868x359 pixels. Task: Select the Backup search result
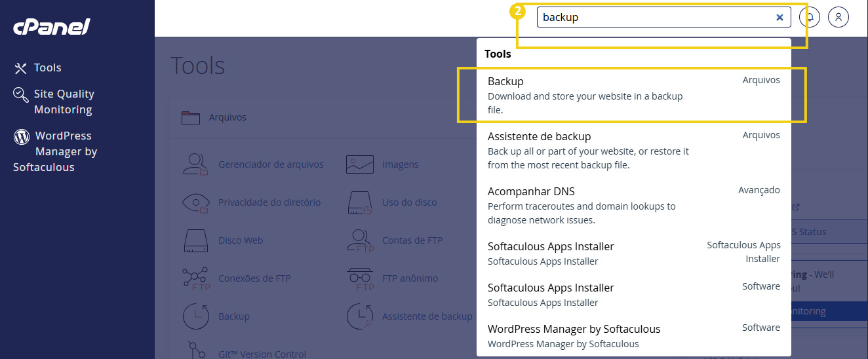point(633,95)
